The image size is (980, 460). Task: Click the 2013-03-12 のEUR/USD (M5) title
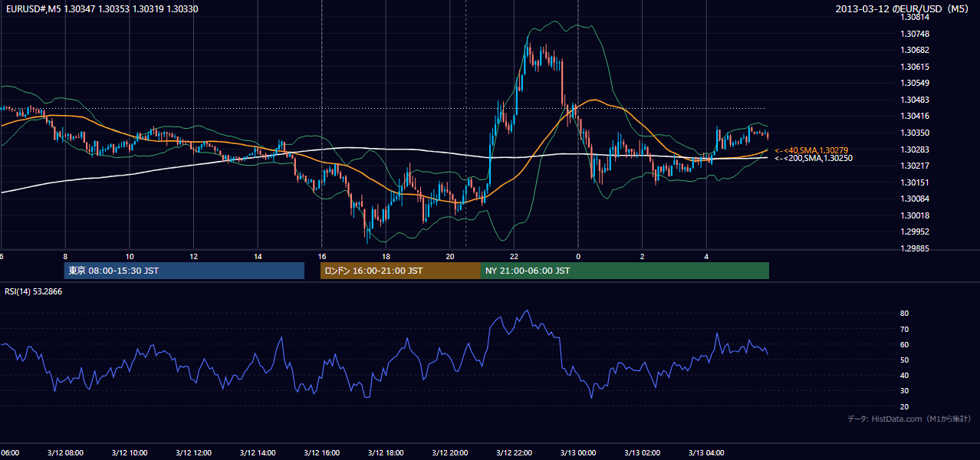click(x=903, y=8)
